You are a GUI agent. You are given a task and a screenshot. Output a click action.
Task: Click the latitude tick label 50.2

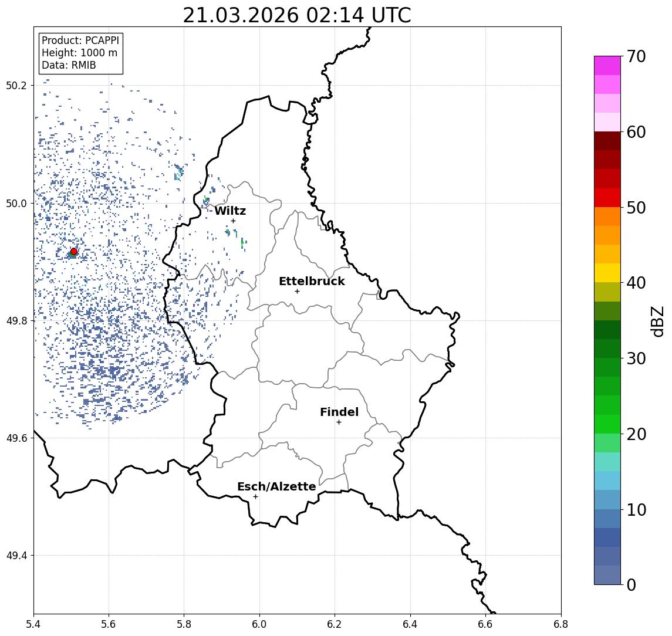click(x=16, y=85)
